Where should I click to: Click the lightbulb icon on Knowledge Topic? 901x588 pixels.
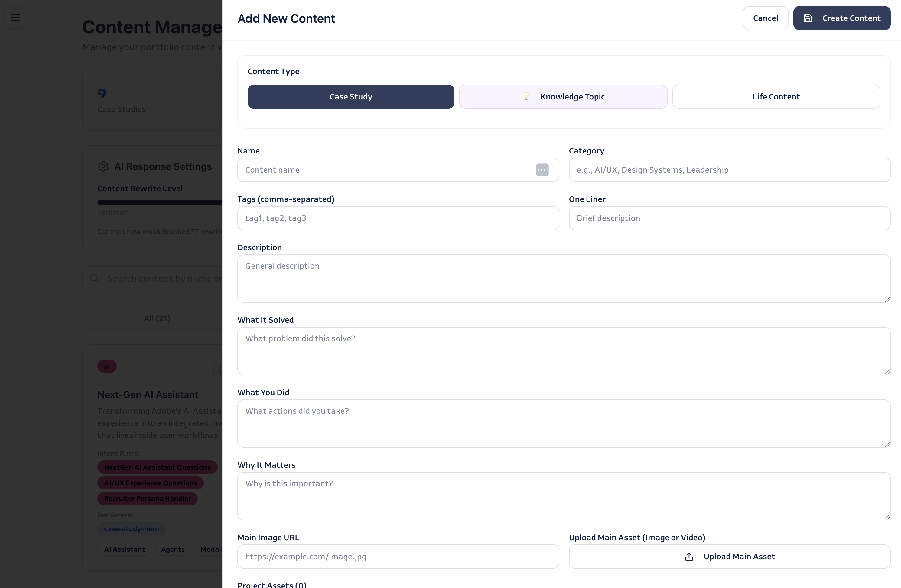526,96
